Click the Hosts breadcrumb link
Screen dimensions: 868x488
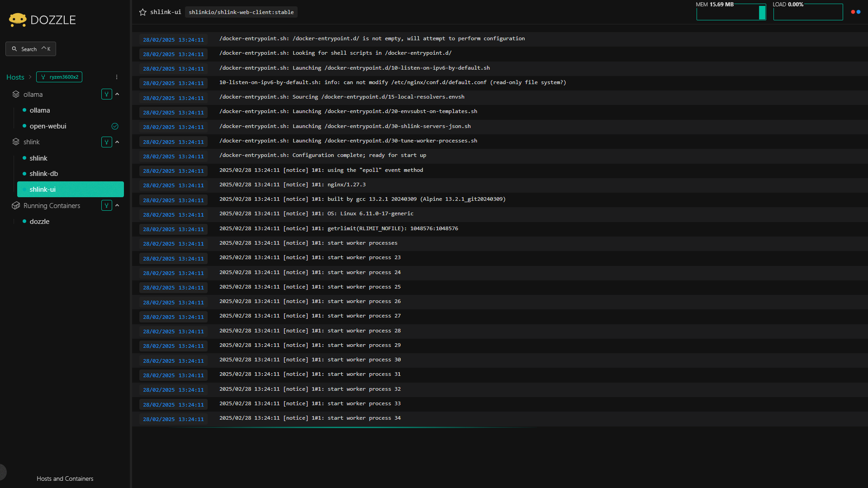(x=15, y=77)
